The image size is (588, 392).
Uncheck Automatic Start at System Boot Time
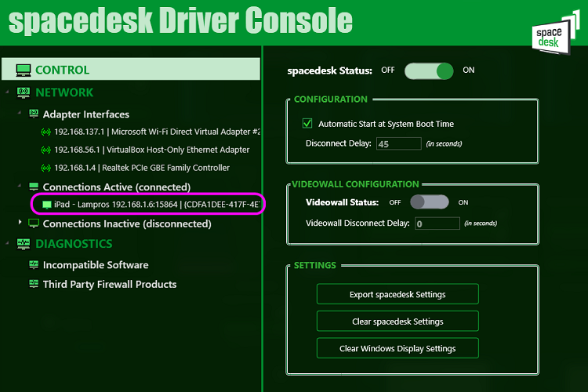pos(307,123)
